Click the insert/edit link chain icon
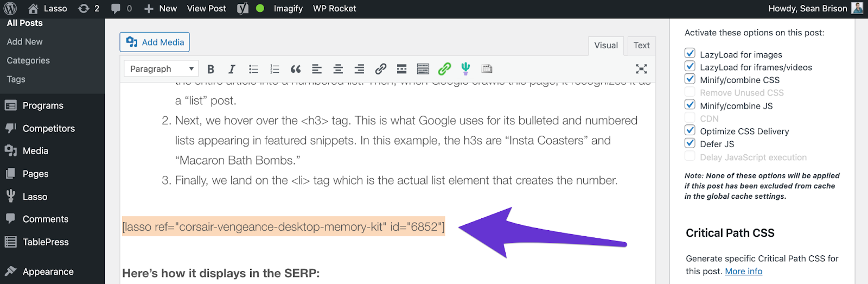This screenshot has height=284, width=868. (381, 69)
